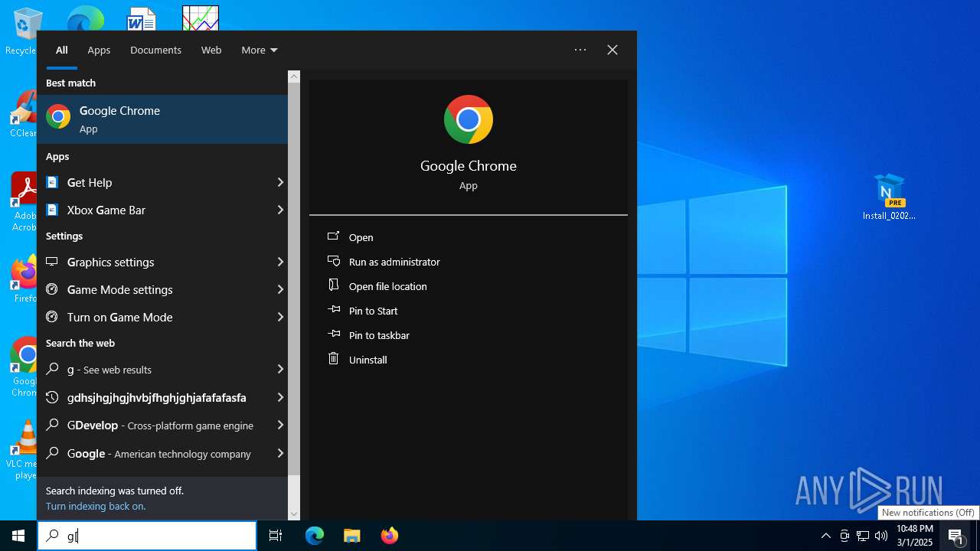The width and height of the screenshot is (980, 551).
Task: Click the Graphics settings monitor icon
Action: point(52,262)
